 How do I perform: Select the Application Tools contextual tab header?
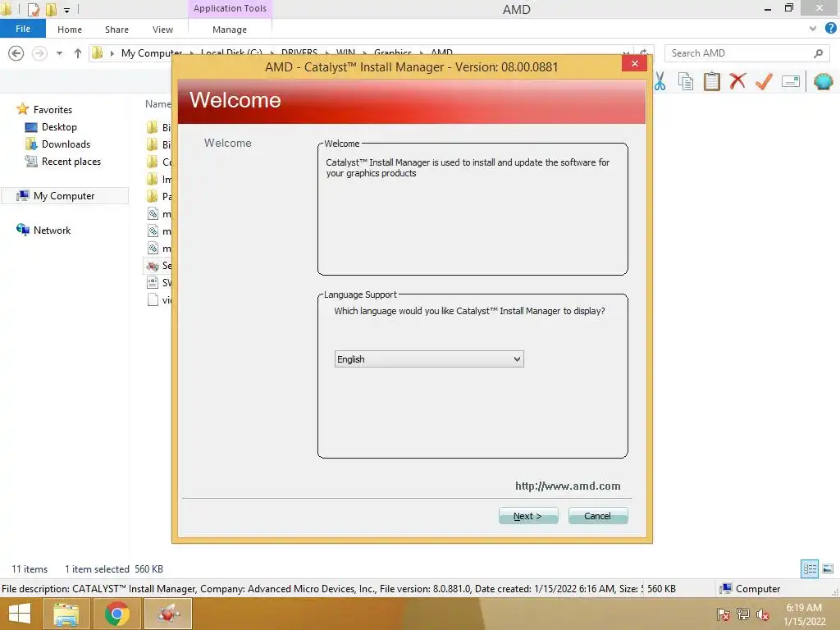point(230,8)
